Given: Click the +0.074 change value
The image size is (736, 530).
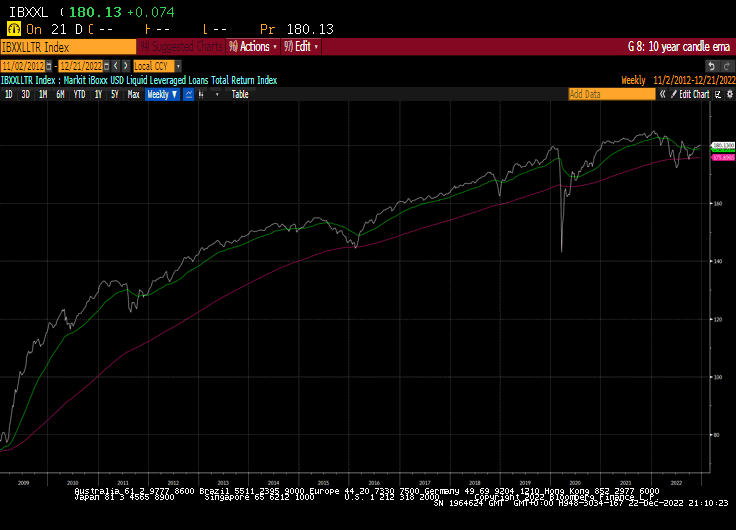Looking at the screenshot, I should (x=151, y=12).
